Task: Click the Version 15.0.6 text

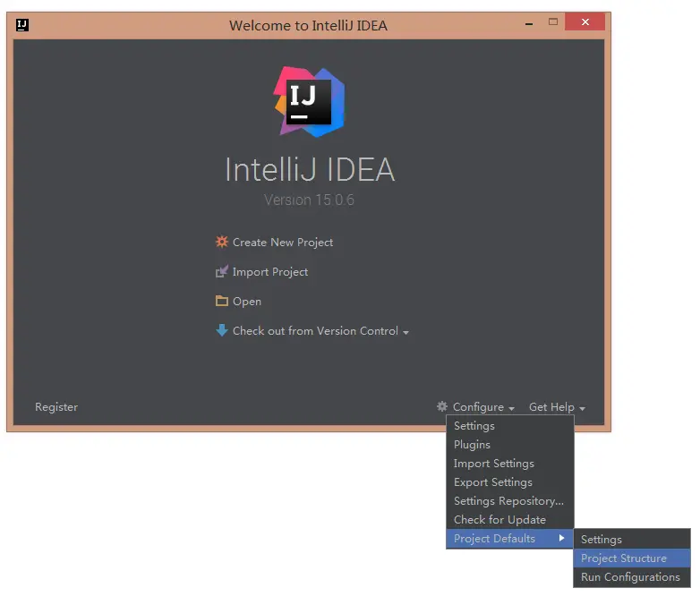Action: click(x=309, y=200)
